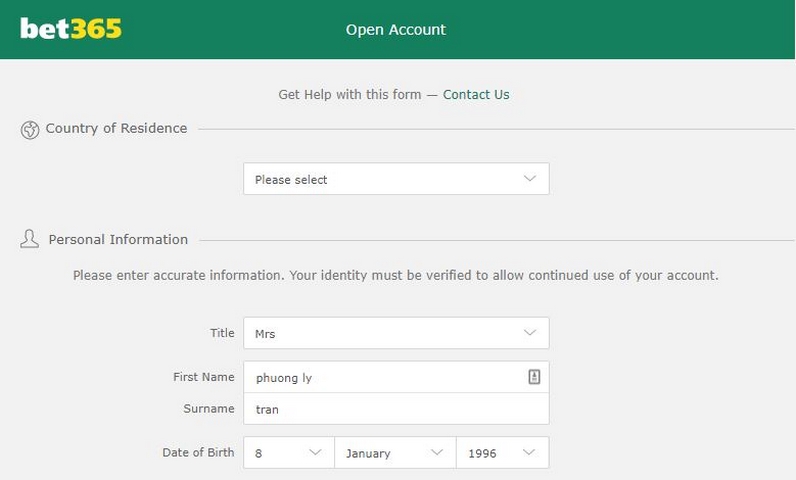Click the 'Country of Residence' section heading

(x=116, y=128)
